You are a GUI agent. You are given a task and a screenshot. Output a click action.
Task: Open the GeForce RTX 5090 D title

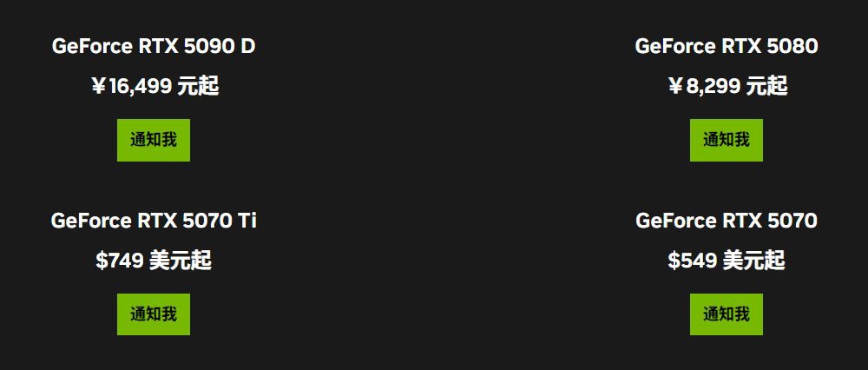tap(154, 47)
